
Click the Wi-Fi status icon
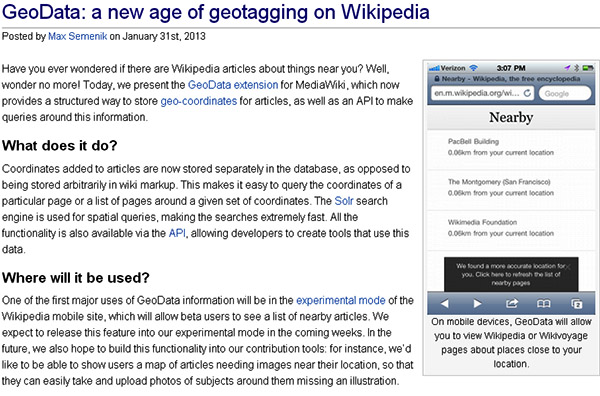474,68
